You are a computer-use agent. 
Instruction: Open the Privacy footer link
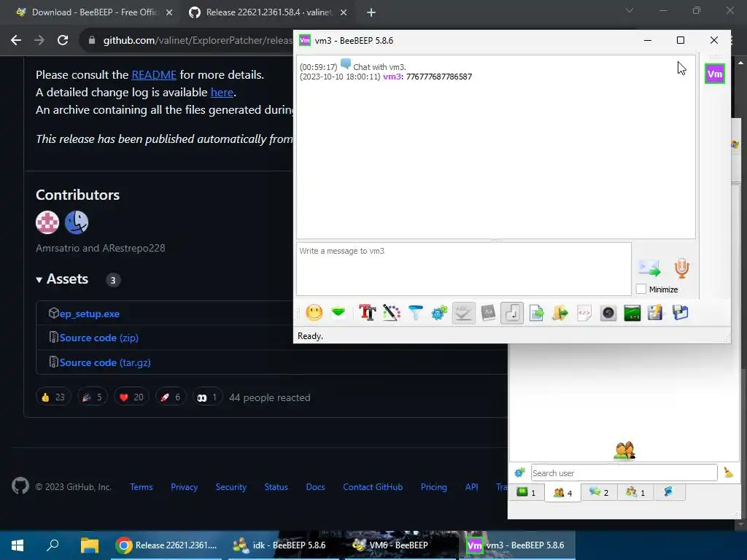pos(184,486)
